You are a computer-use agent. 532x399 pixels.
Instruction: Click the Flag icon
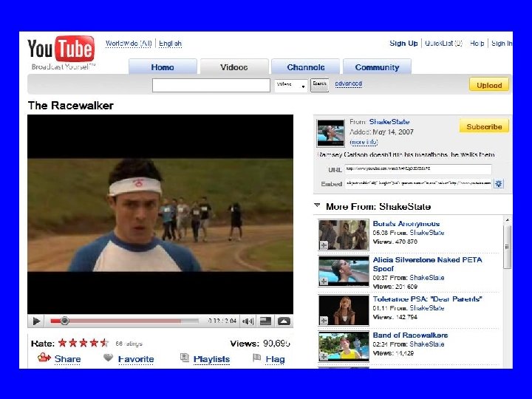click(257, 358)
